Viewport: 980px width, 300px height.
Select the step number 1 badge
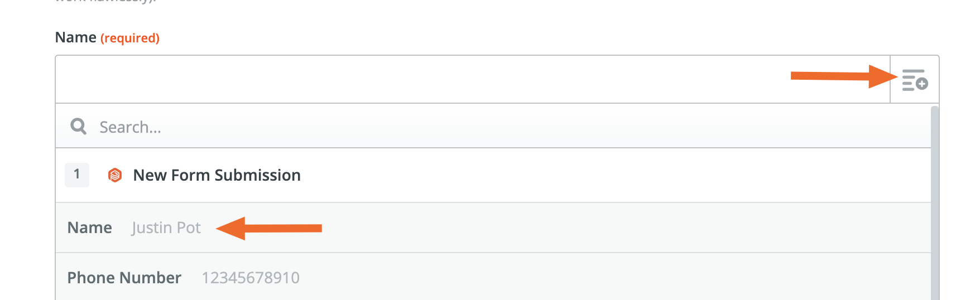[x=77, y=175]
